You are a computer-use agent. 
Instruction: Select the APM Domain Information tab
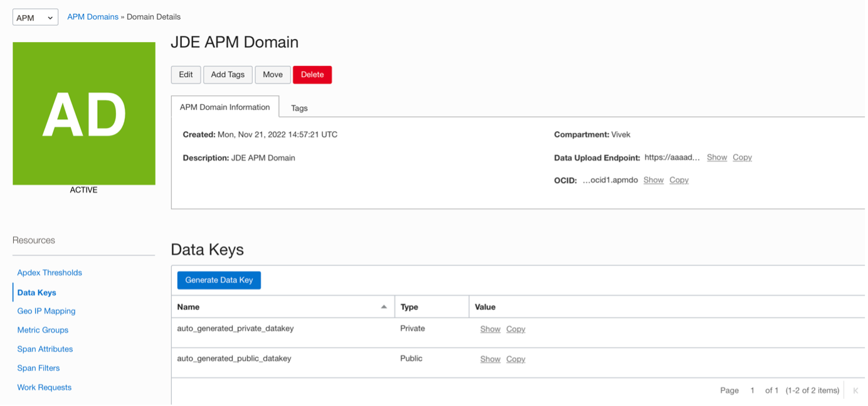click(x=225, y=107)
